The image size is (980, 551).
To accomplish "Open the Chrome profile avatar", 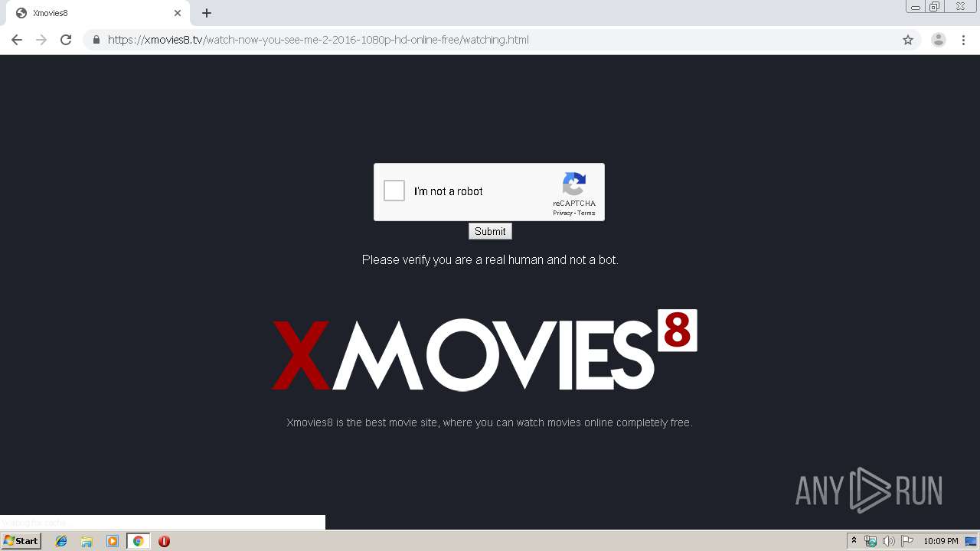I will pos(939,40).
